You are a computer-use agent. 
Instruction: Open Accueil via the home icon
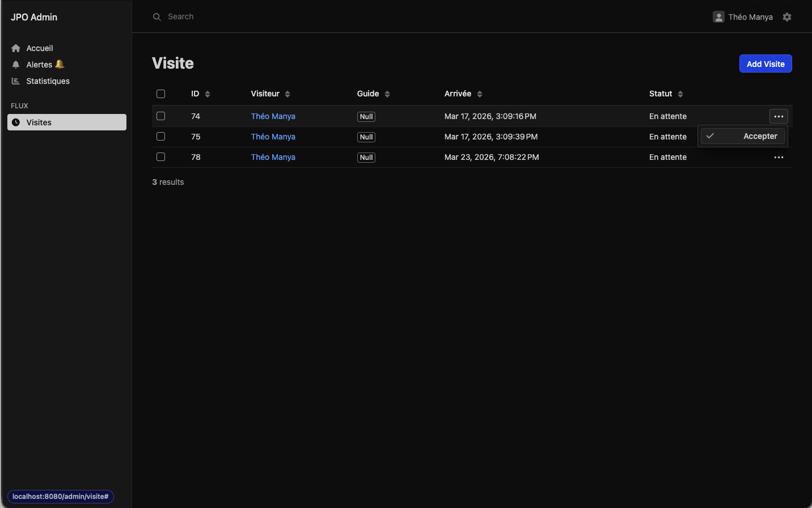[16, 48]
